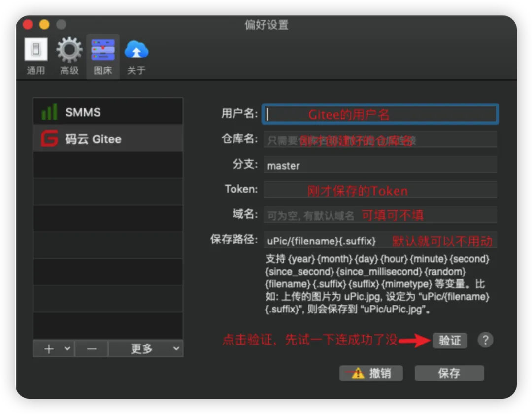Click the red Gitee G logo icon
Screen dimensions: 532x414
(x=50, y=138)
